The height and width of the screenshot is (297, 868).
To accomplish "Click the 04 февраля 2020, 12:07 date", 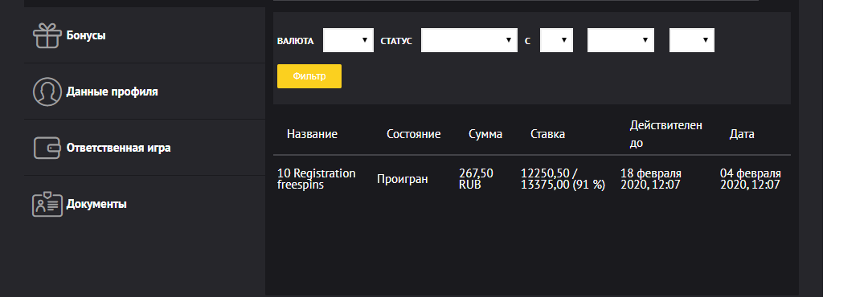I will [x=751, y=179].
